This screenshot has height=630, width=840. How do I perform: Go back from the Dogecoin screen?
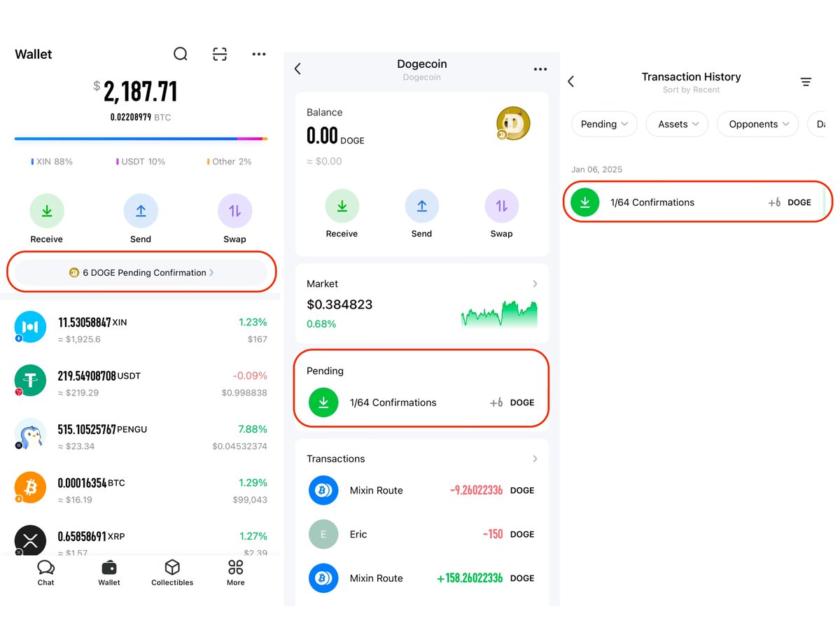pyautogui.click(x=297, y=69)
